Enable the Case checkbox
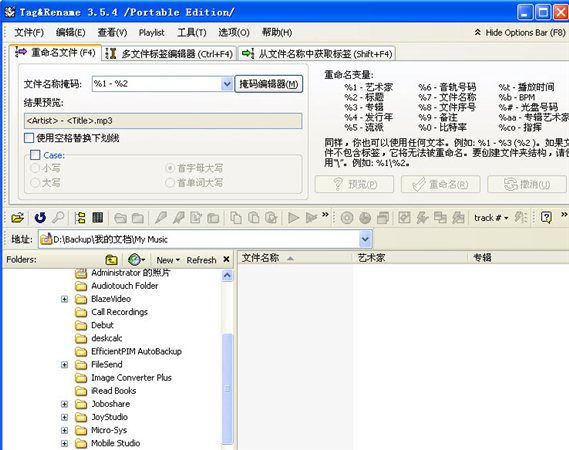This screenshot has height=450, width=569. point(35,155)
